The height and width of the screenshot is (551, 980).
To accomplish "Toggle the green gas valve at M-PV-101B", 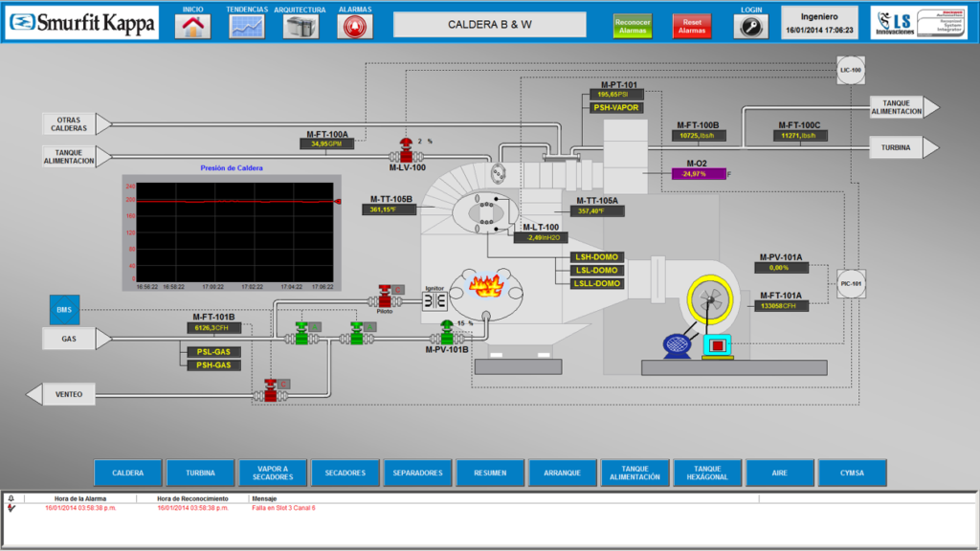I will tap(446, 337).
